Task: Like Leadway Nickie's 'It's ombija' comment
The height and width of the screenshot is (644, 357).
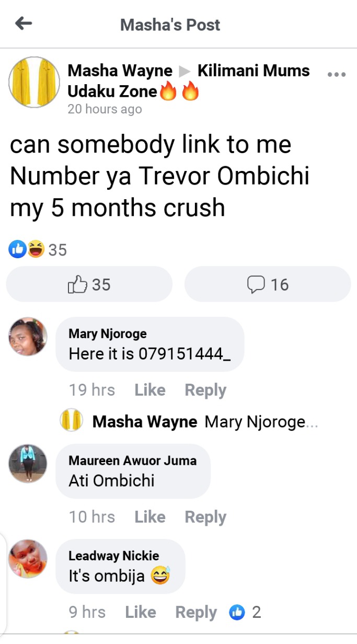Action: [141, 612]
